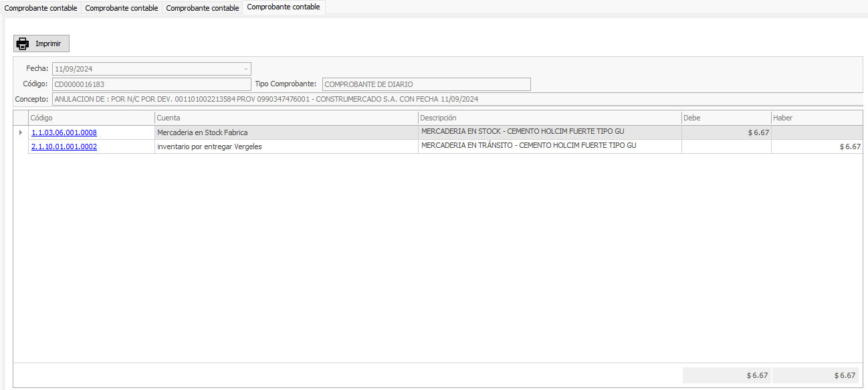Viewport: 868px width, 390px height.
Task: Click the Debe column header
Action: [725, 118]
